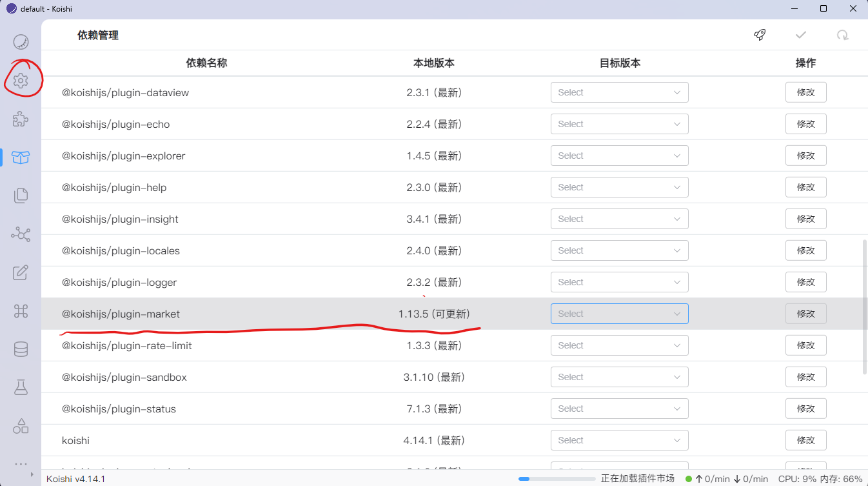Image resolution: width=868 pixels, height=486 pixels.
Task: Click 修改 button for koishi row
Action: tap(805, 440)
